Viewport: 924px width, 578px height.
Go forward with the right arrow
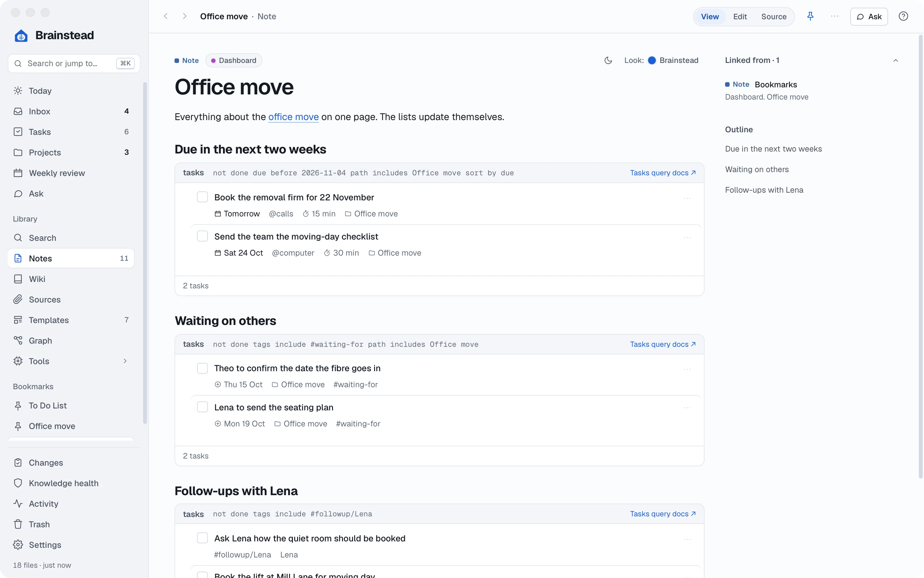(x=184, y=16)
